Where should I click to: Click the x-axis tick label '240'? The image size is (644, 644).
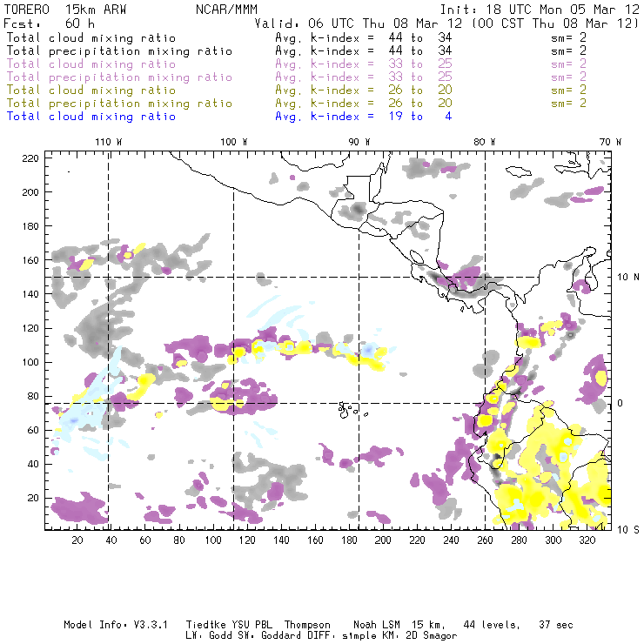[451, 540]
